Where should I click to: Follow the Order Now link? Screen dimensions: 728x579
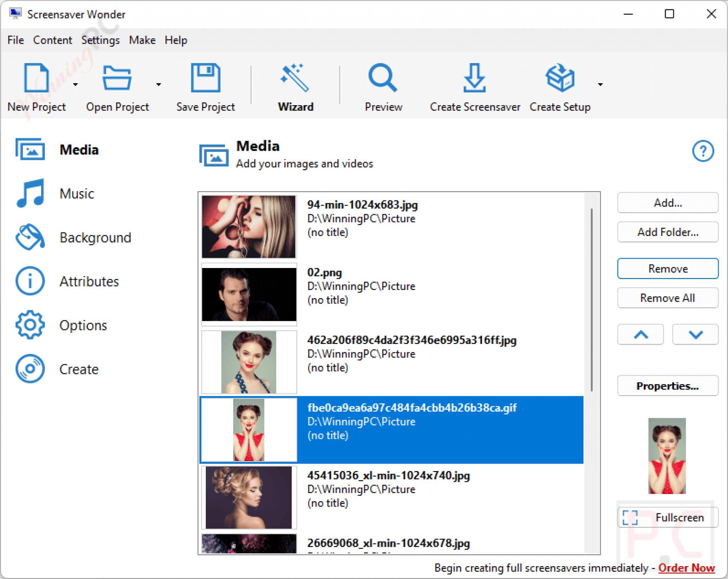tap(686, 568)
